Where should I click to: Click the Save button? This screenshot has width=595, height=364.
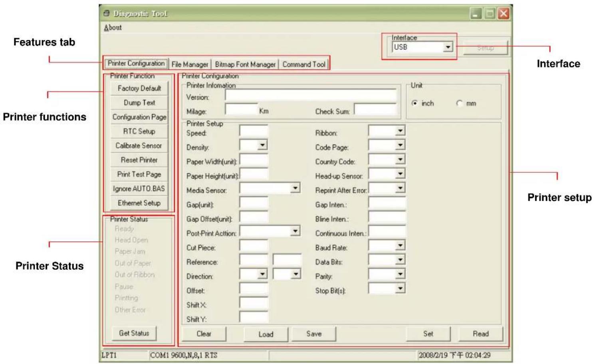coord(314,334)
